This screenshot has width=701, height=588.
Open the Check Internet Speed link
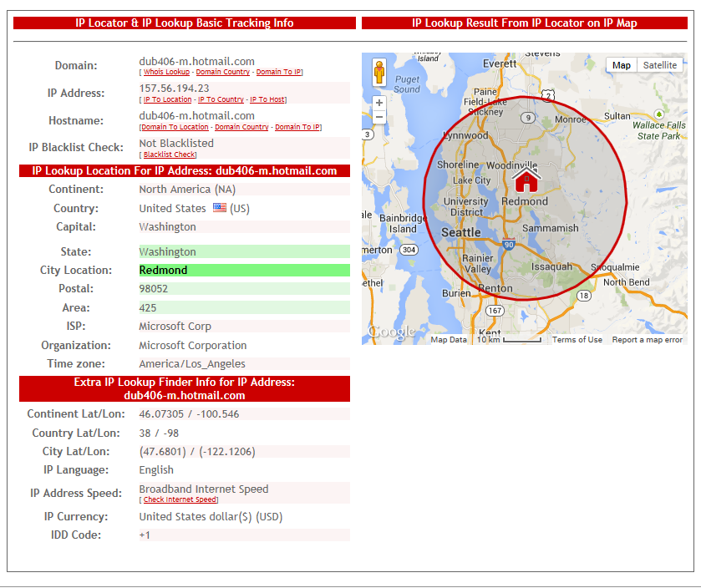click(180, 499)
